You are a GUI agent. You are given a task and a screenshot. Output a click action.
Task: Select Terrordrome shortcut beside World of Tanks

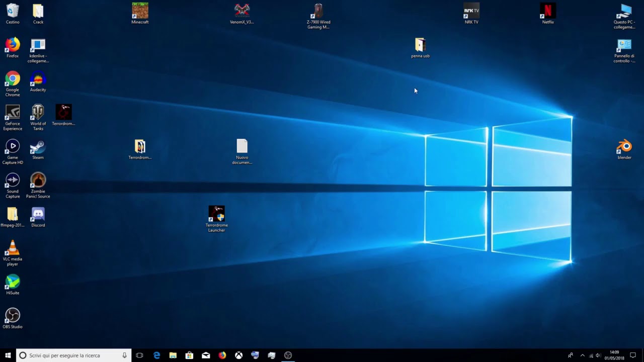tap(63, 115)
